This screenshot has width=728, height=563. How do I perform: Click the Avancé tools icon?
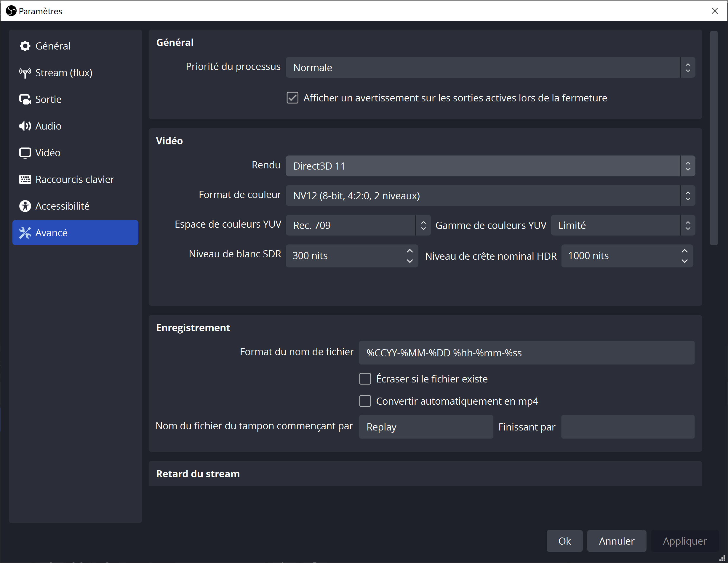click(25, 233)
